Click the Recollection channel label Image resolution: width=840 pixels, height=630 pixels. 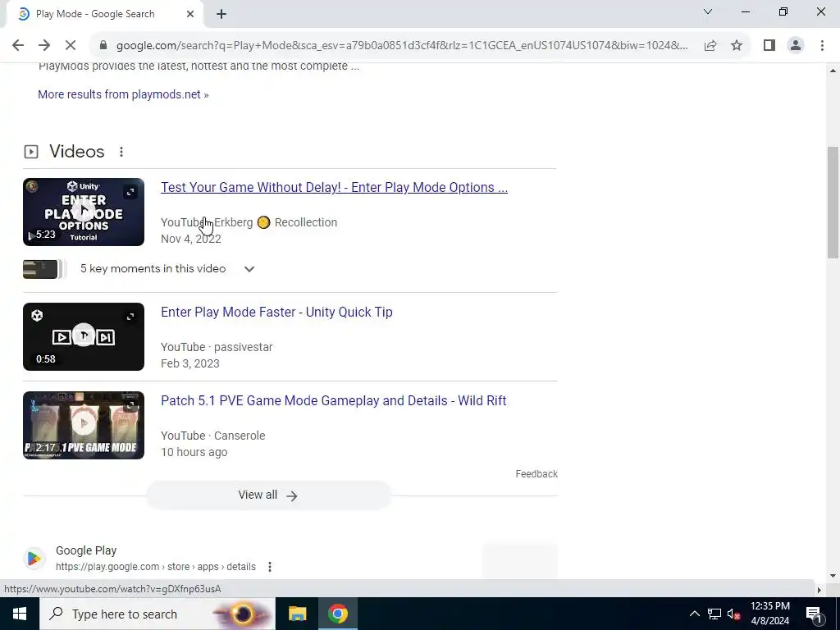(306, 222)
